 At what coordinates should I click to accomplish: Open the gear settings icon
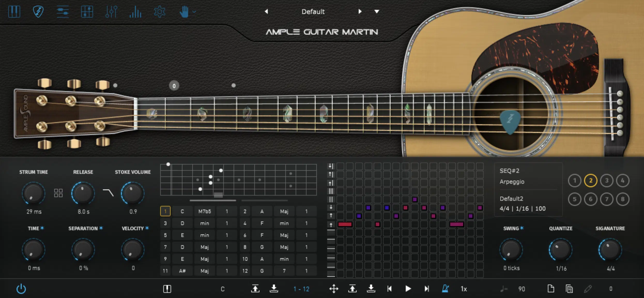pyautogui.click(x=160, y=12)
